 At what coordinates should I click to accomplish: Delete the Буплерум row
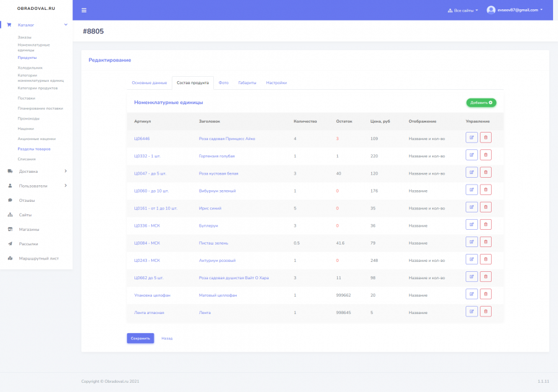(x=485, y=225)
